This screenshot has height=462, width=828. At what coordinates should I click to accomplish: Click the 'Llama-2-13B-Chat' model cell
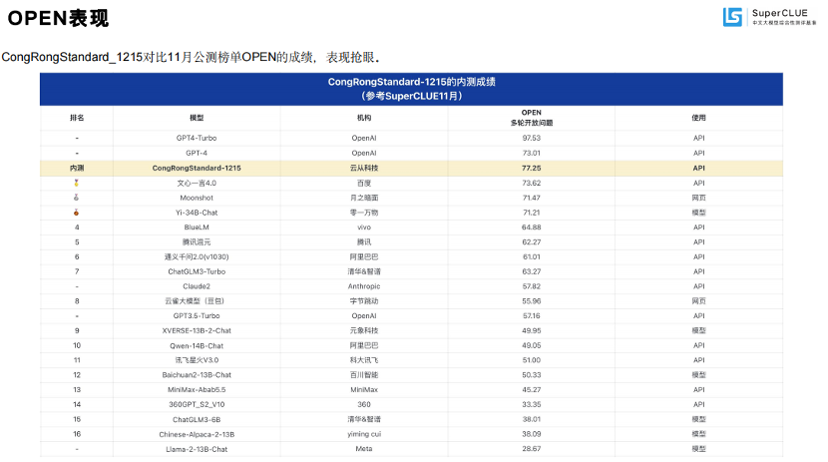(x=196, y=449)
